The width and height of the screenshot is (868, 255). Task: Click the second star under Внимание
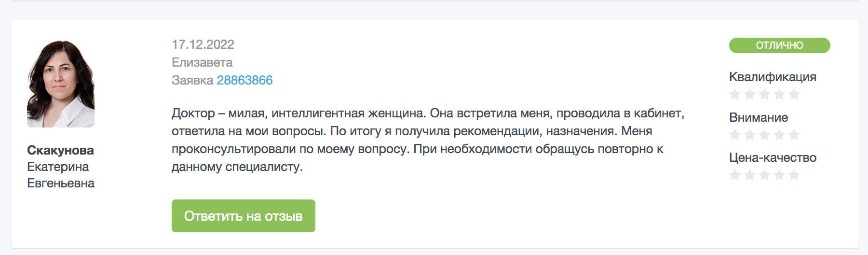coord(750,135)
